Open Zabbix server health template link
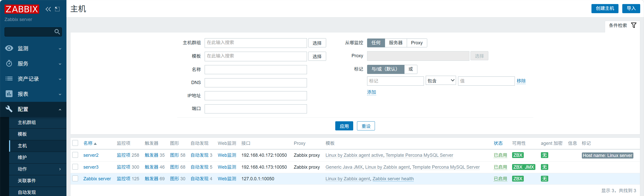 coord(393,179)
